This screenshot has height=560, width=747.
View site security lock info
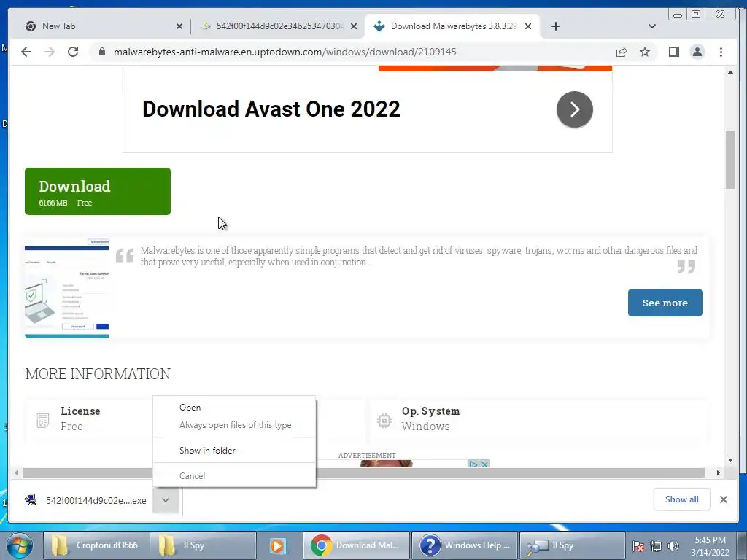(x=102, y=52)
